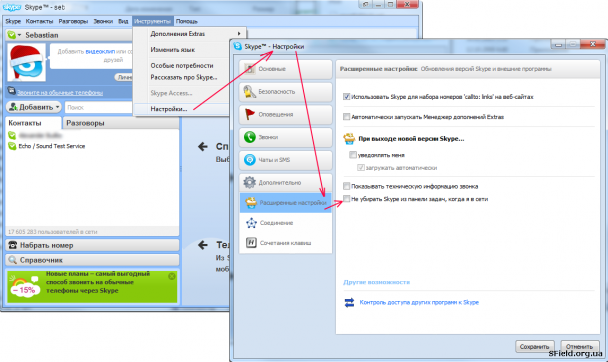
Task: Switch to the Разговоры tab
Action: 85,123
